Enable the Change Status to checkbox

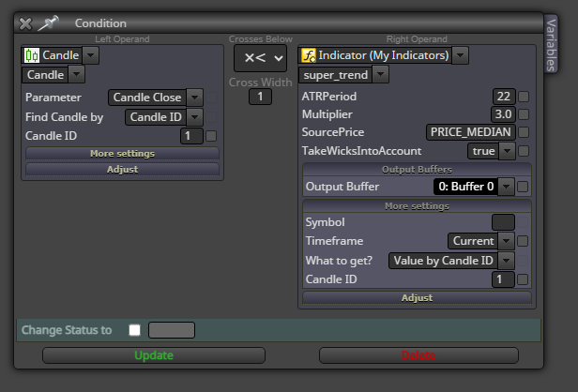click(x=134, y=330)
